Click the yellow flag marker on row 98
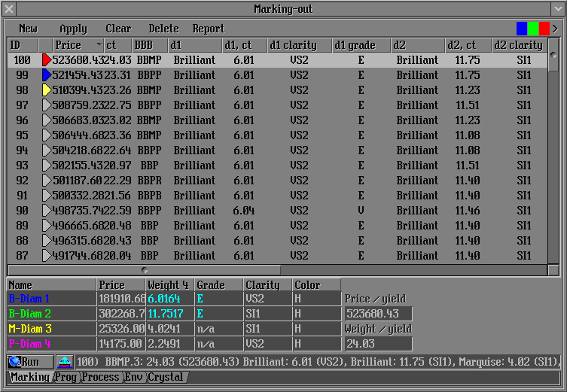Screen dimensions: 567x392 (46, 90)
